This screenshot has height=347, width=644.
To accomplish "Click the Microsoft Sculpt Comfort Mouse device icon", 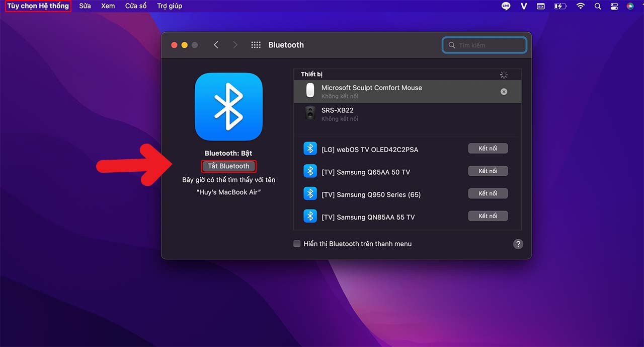I will click(310, 91).
